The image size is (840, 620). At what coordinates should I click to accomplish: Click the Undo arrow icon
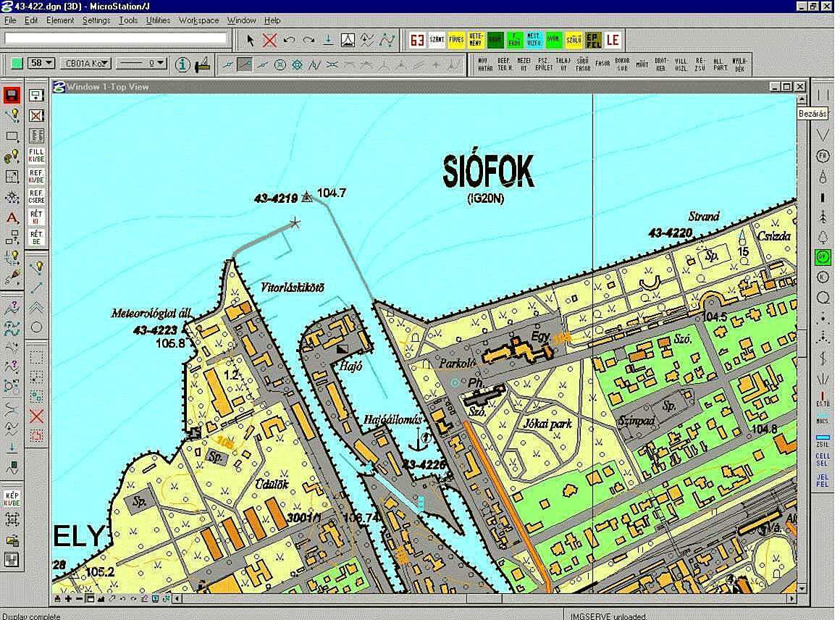pos(289,40)
